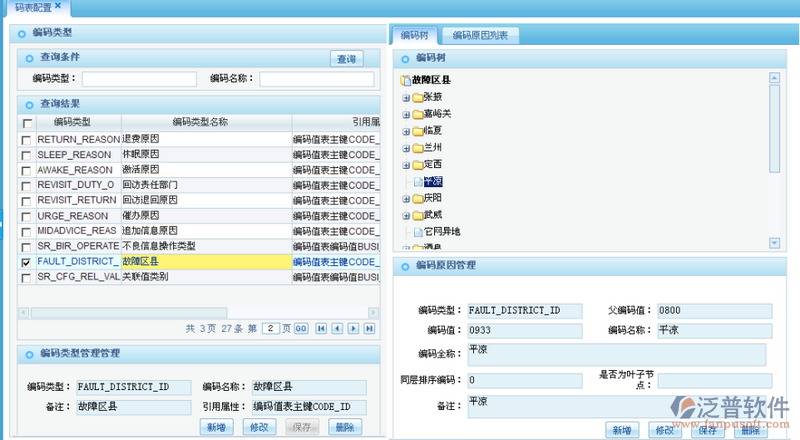
Task: Click the 查询 search button
Action: click(346, 59)
